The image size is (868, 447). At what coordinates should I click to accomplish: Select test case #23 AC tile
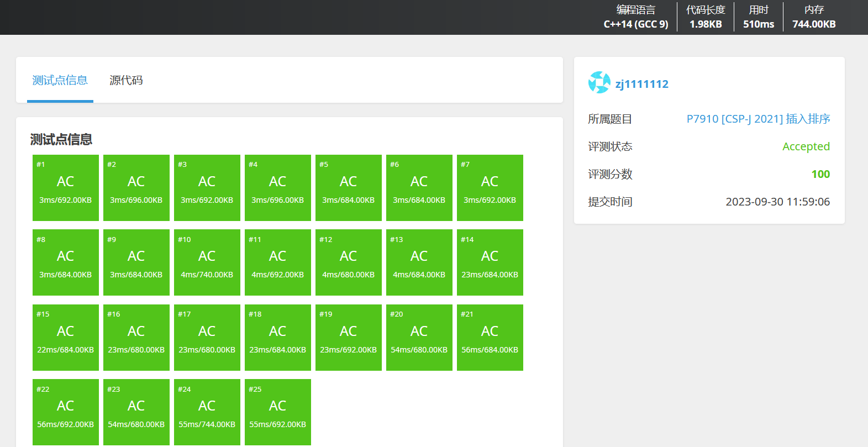[136, 412]
